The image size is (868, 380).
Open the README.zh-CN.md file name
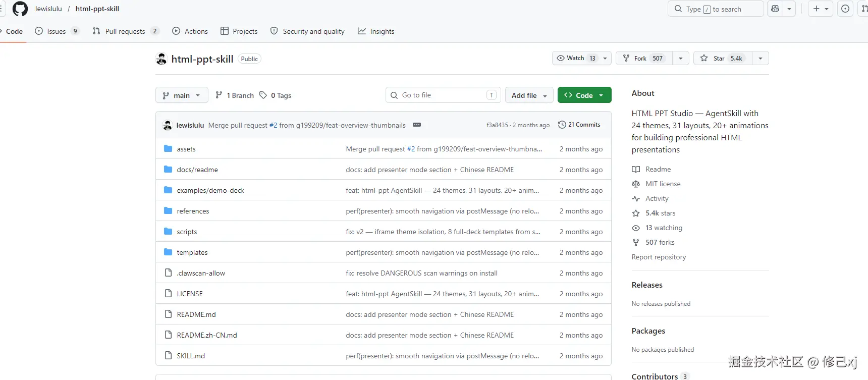pos(207,335)
